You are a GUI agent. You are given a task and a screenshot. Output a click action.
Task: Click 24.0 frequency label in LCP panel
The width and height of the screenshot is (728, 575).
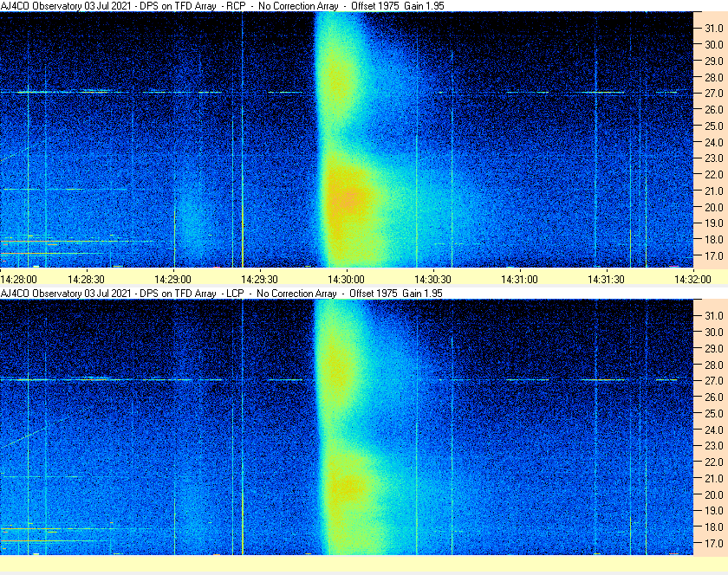point(714,430)
